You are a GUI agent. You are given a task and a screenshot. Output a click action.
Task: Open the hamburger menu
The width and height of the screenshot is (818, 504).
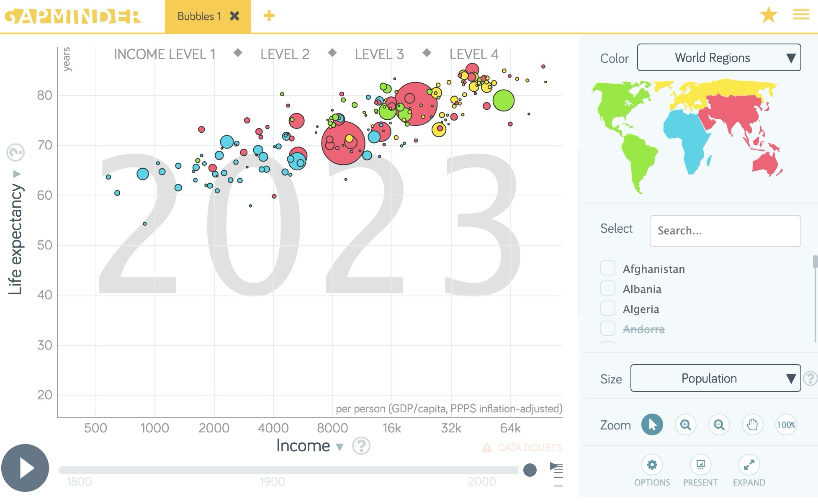pyautogui.click(x=801, y=15)
